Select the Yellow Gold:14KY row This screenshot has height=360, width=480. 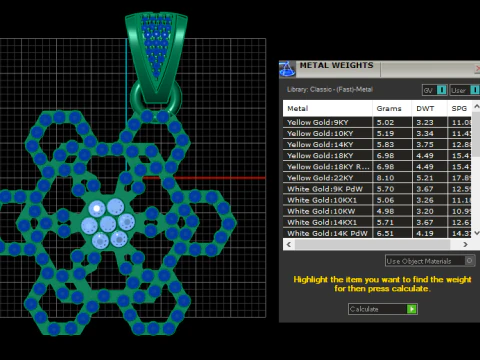pos(377,144)
